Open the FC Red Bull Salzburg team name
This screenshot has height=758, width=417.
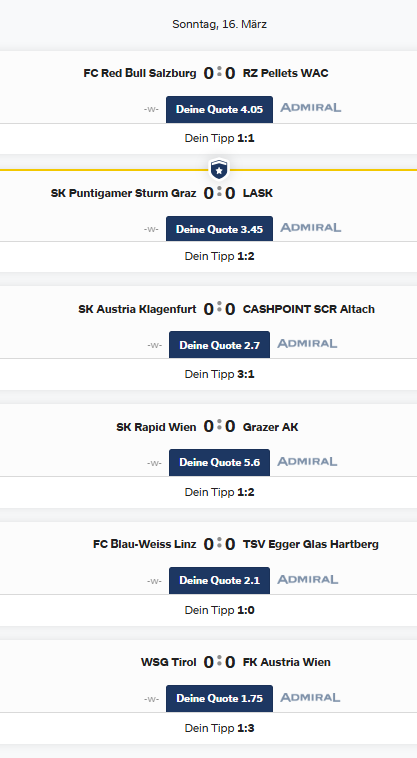(140, 73)
